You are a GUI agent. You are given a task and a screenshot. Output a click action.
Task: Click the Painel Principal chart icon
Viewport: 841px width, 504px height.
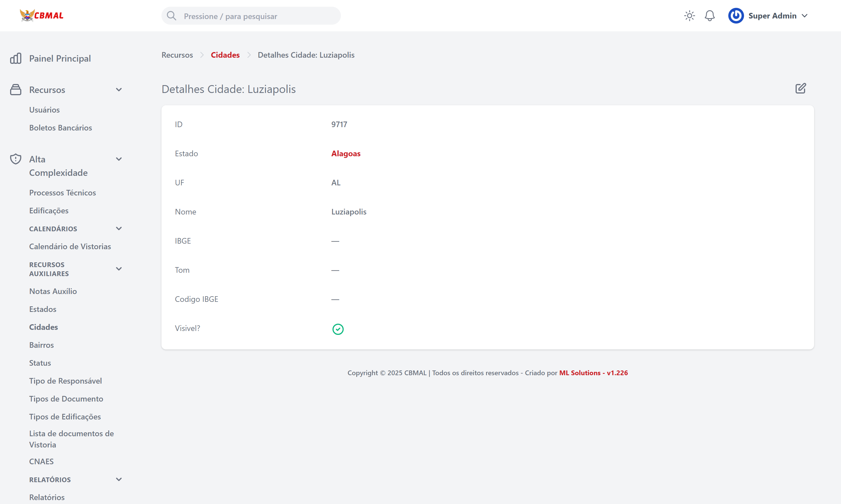(16, 59)
